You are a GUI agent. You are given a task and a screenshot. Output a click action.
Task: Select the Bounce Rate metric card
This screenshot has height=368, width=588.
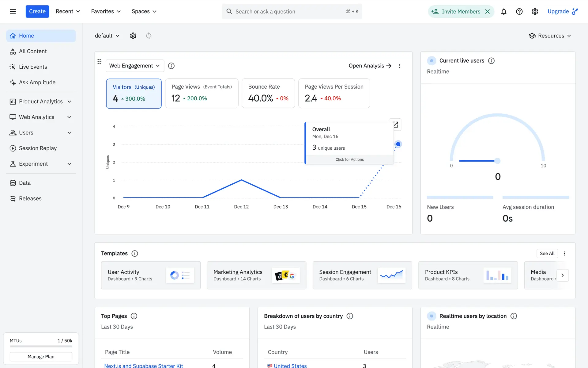(x=268, y=94)
